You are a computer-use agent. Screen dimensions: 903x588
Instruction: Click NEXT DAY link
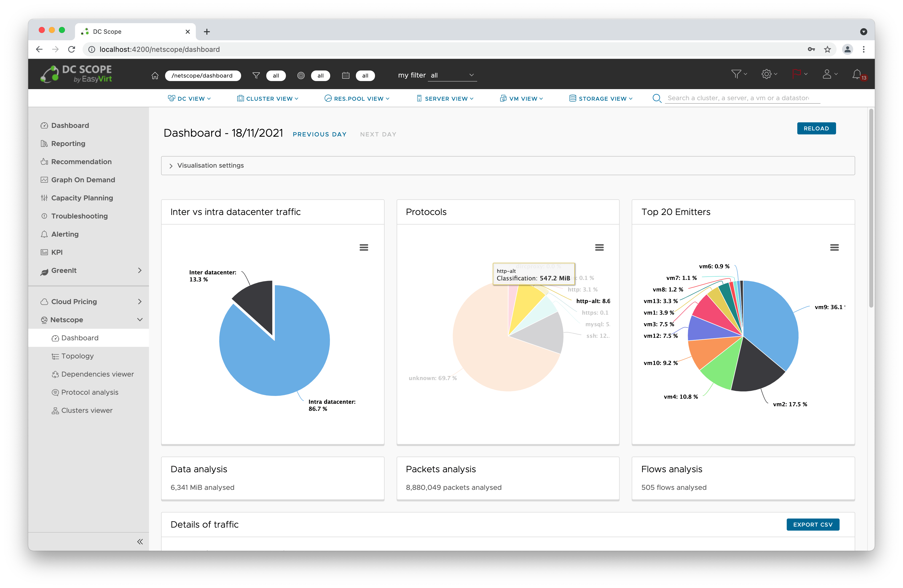coord(378,134)
